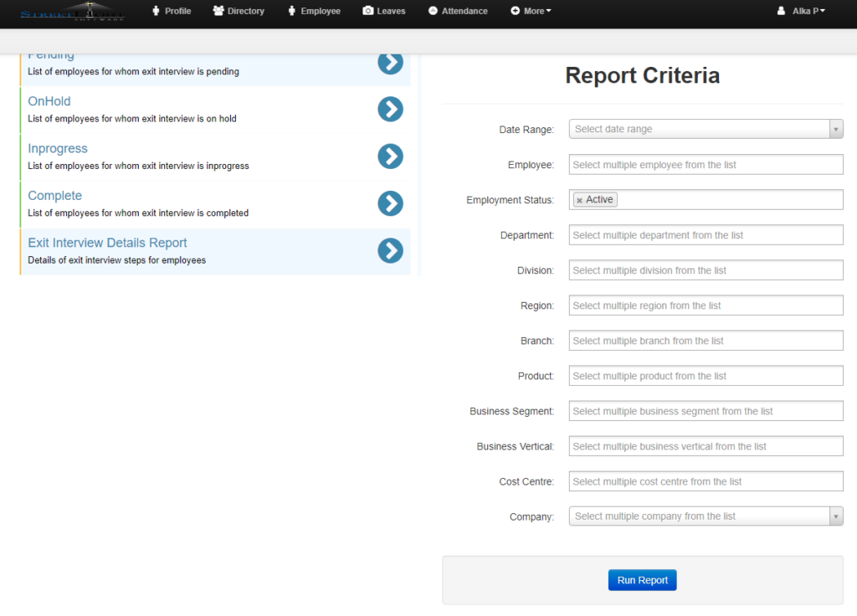Click the arrow icon beside OnHold report
The width and height of the screenshot is (857, 616).
[390, 109]
